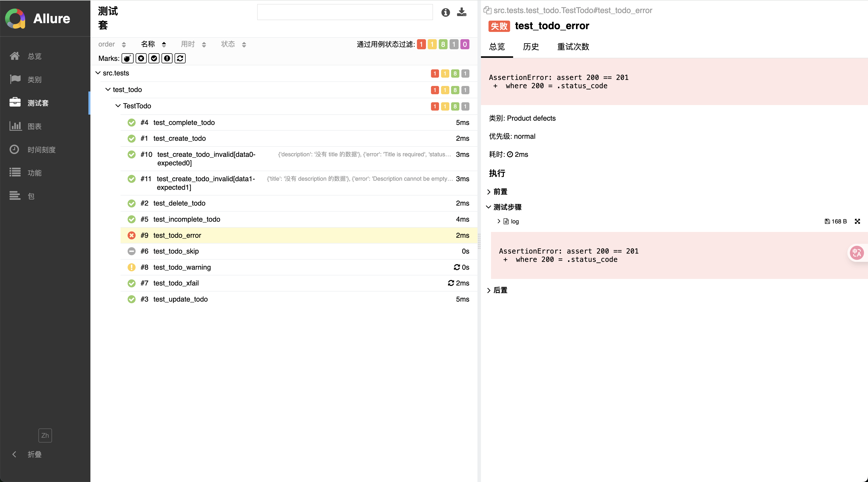Image resolution: width=868 pixels, height=482 pixels.
Task: Toggle the new-failed mark filter
Action: tap(141, 58)
